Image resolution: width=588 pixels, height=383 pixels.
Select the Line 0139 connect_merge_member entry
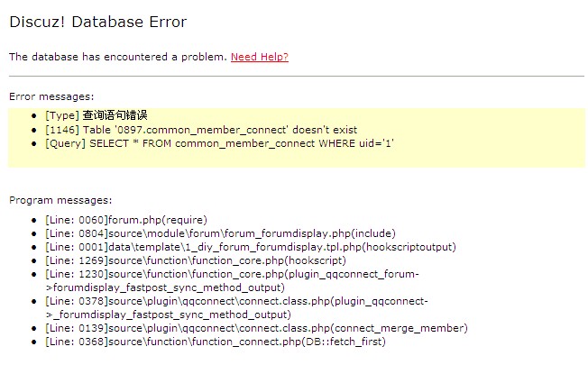pyautogui.click(x=256, y=328)
